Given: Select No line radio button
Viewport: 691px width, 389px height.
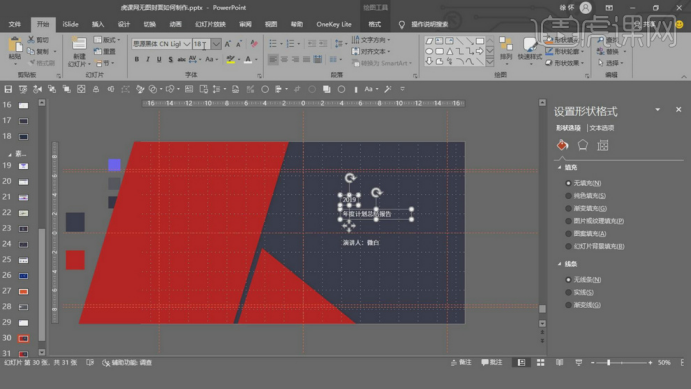Looking at the screenshot, I should click(568, 279).
